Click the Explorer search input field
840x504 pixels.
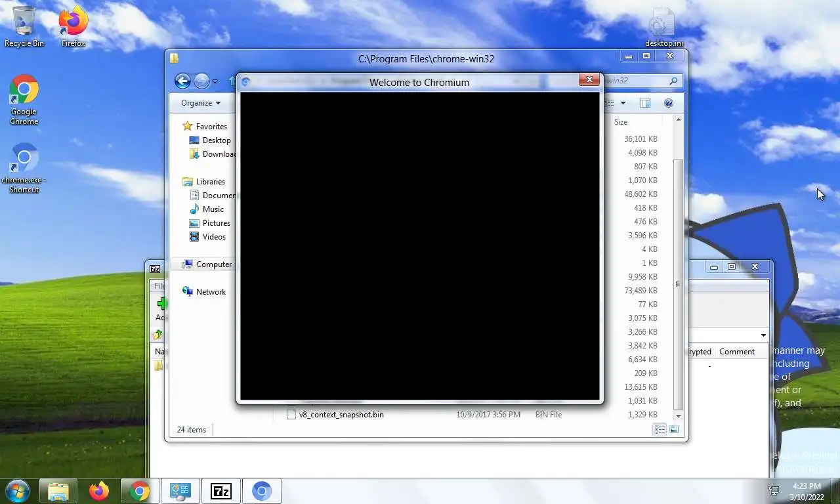[633, 81]
